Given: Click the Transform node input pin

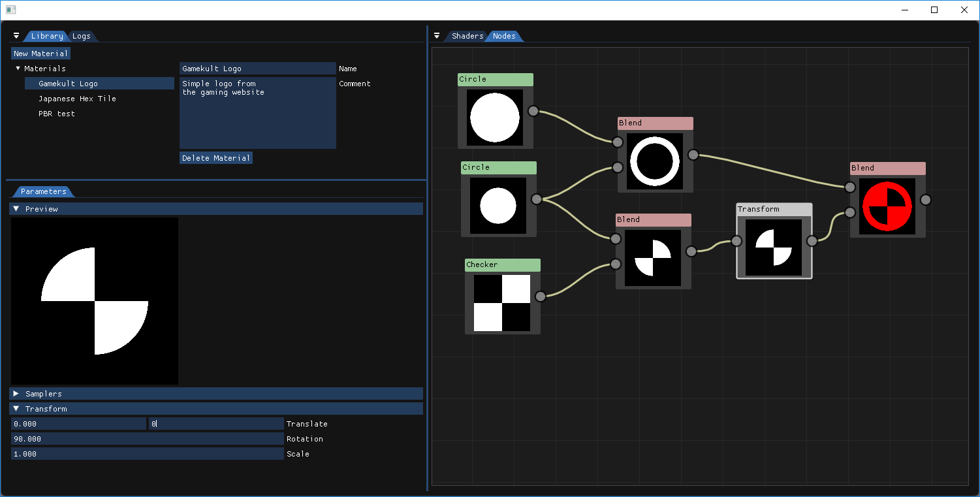Looking at the screenshot, I should click(736, 241).
